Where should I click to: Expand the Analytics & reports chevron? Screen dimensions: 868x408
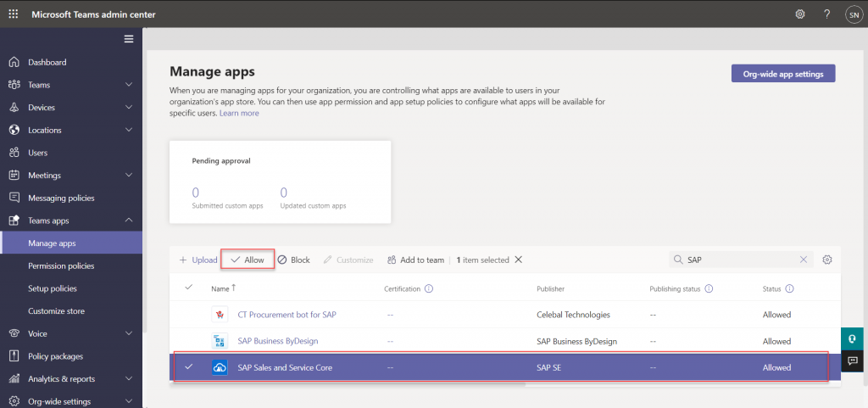pos(129,378)
